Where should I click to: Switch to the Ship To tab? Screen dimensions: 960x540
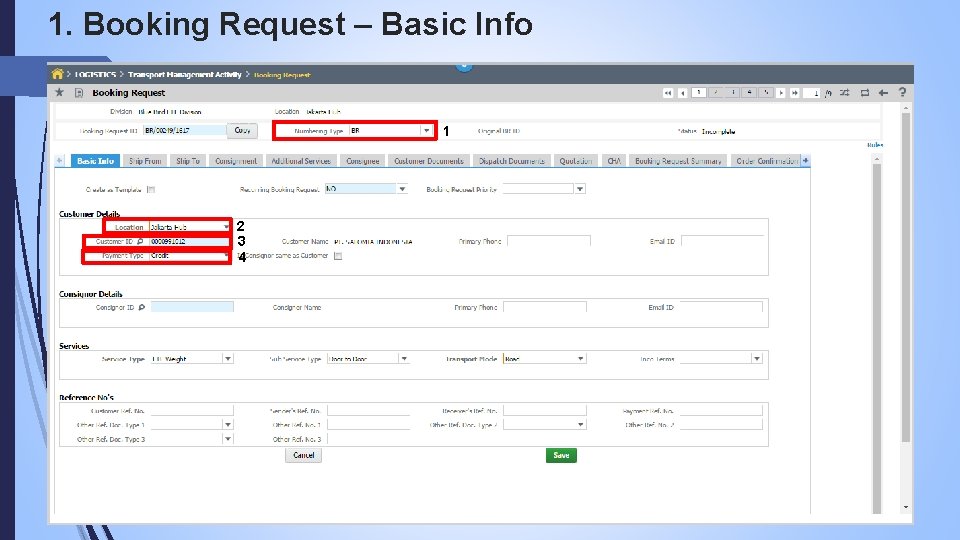click(x=188, y=161)
